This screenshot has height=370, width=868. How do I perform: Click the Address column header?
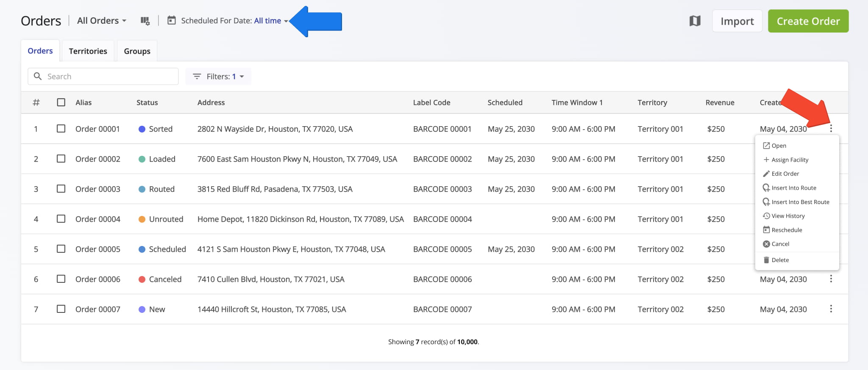[211, 102]
